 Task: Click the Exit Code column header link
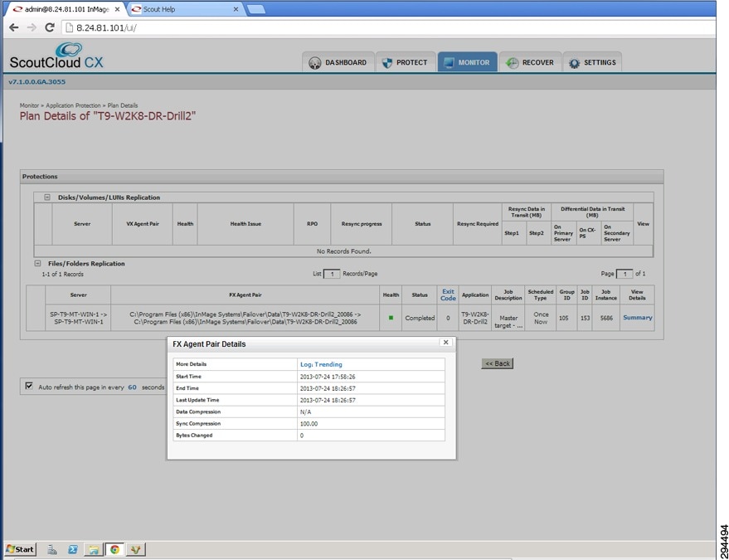(448, 295)
